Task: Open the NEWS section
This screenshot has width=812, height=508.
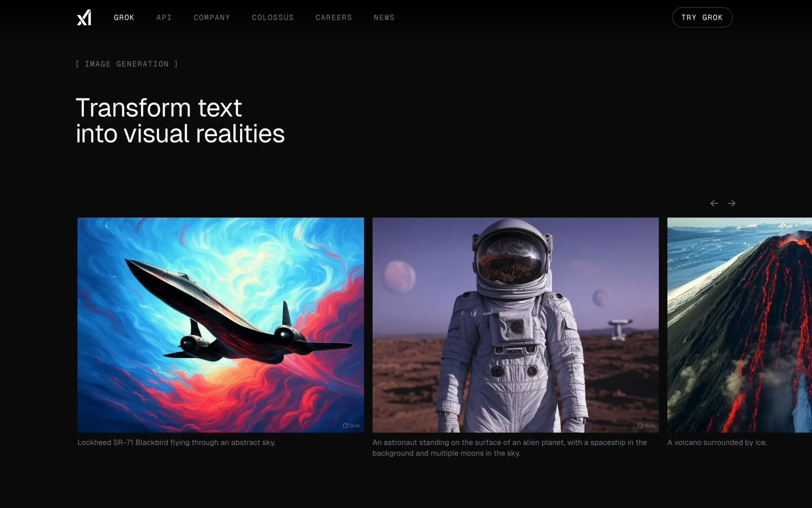Action: 384,17
